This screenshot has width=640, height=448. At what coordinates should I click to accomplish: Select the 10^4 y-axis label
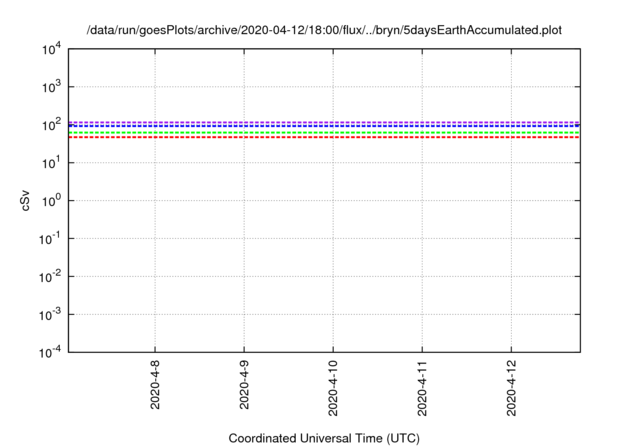point(51,50)
